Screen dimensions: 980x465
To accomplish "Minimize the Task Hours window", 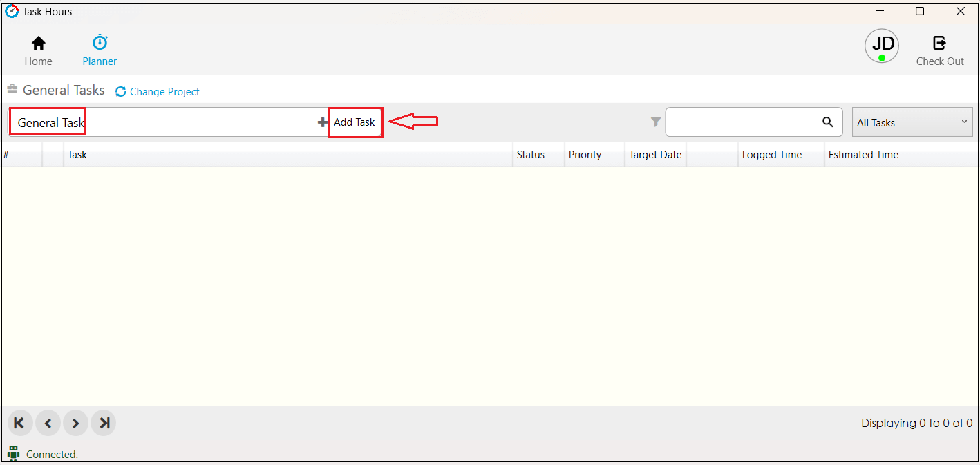I will [x=880, y=11].
